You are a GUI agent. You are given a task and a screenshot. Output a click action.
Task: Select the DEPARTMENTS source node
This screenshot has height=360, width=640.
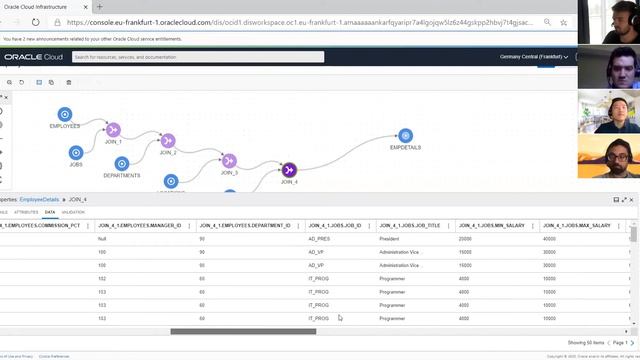coord(122,164)
